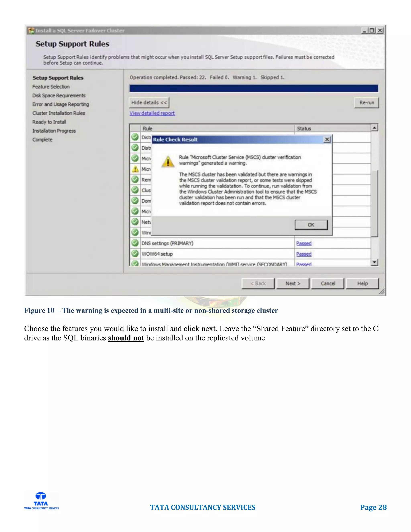Screen dimensions: 411x532
Task: Select Cluster Installation Rules step
Action: [x=59, y=113]
